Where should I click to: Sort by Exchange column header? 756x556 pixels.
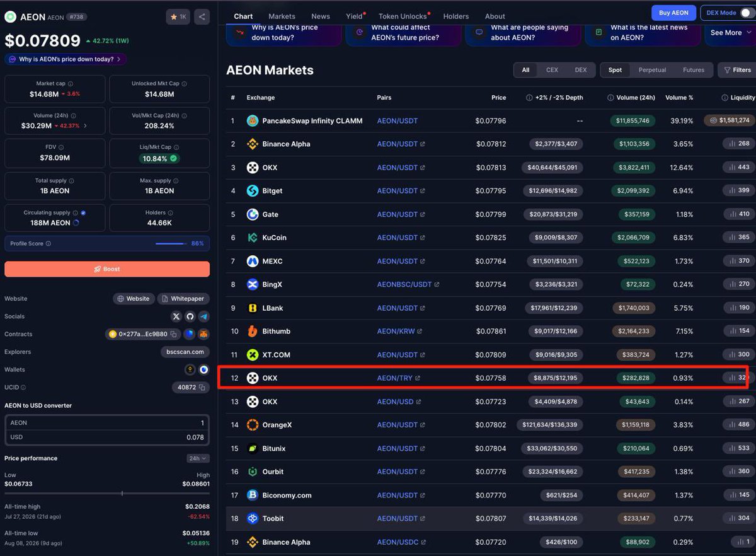261,98
